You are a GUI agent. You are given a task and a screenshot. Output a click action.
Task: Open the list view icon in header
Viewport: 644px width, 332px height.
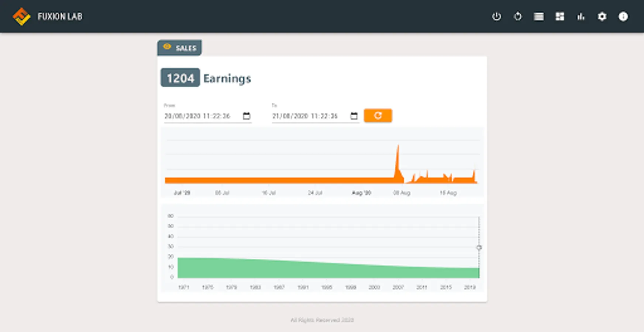pyautogui.click(x=539, y=17)
